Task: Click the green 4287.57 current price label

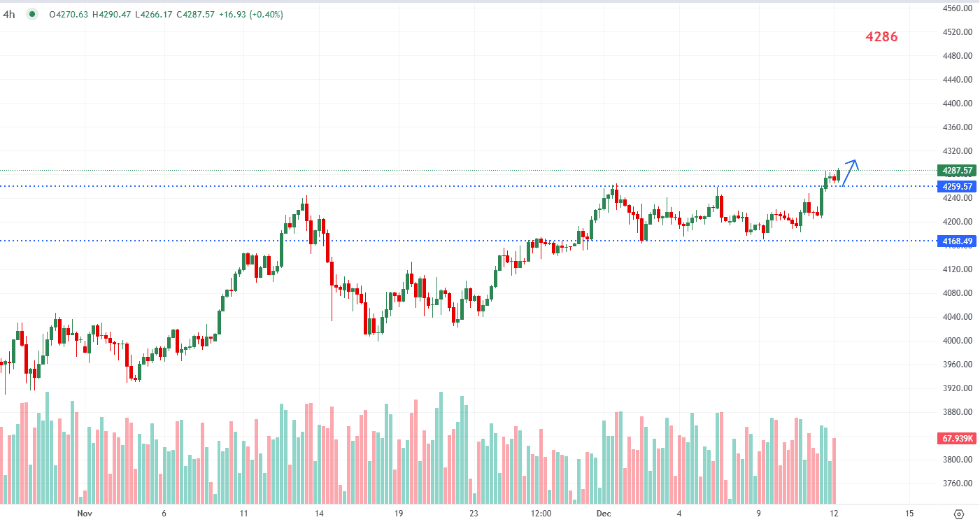Action: point(958,171)
